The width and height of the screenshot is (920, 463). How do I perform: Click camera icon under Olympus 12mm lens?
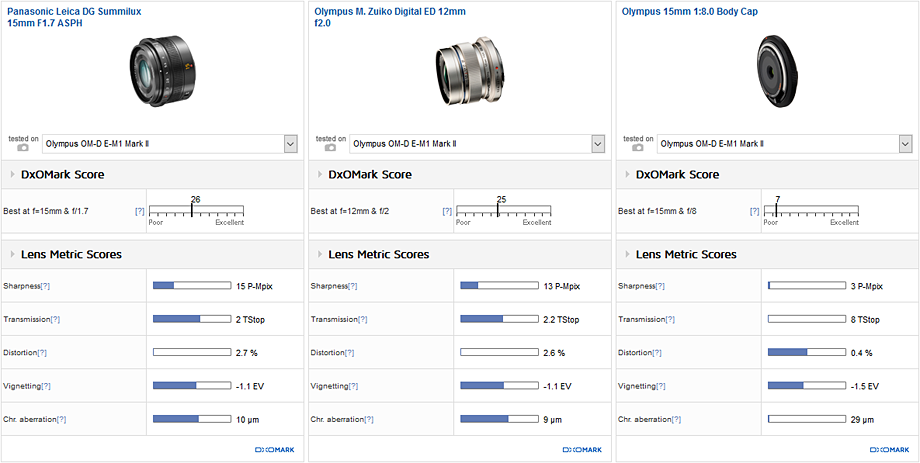click(330, 148)
